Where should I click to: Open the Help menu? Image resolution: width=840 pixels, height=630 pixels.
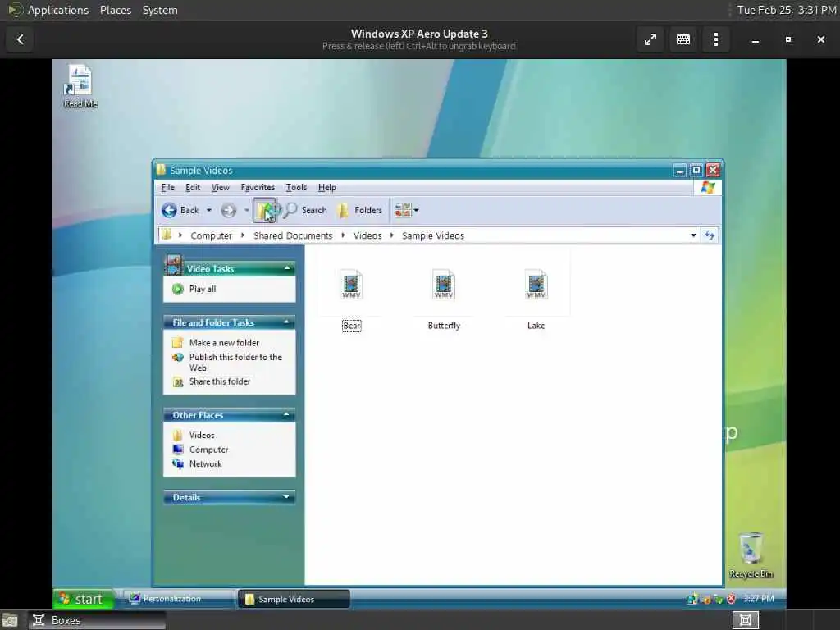coord(326,188)
